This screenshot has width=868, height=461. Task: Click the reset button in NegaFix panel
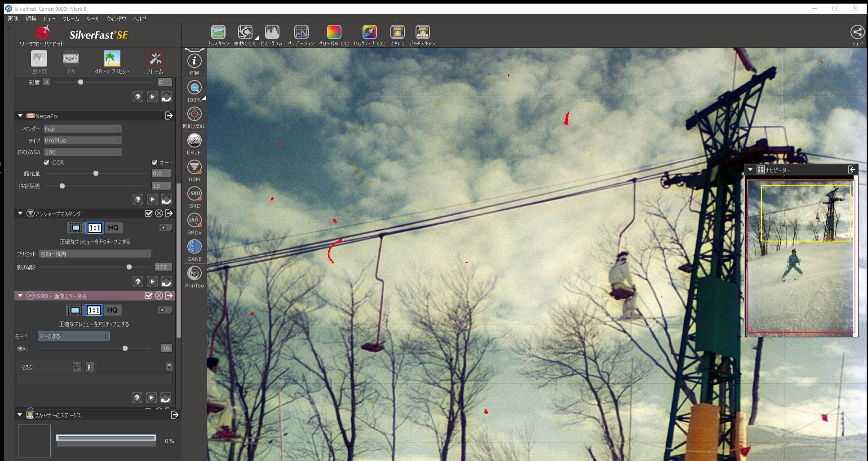coord(166,199)
